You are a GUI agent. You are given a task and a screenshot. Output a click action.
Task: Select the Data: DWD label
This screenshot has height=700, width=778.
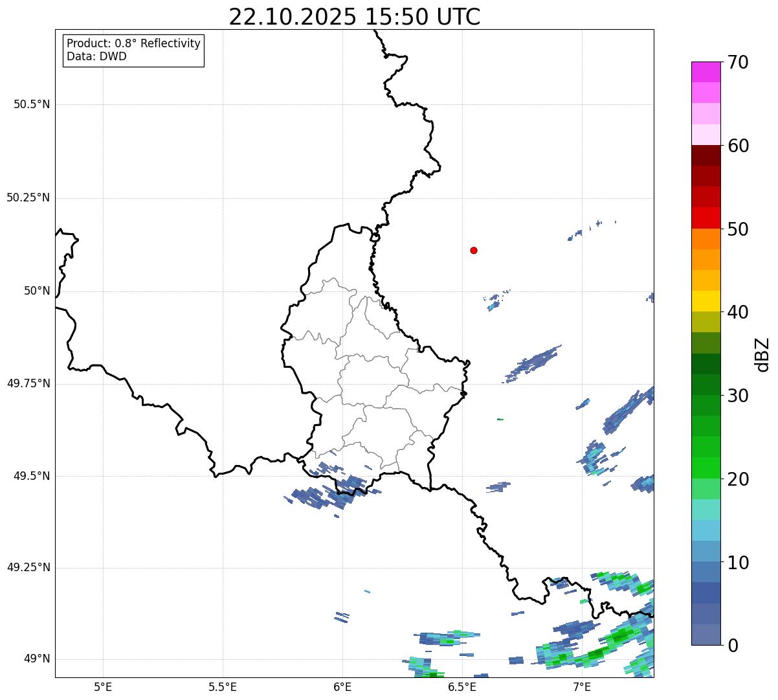[x=97, y=56]
